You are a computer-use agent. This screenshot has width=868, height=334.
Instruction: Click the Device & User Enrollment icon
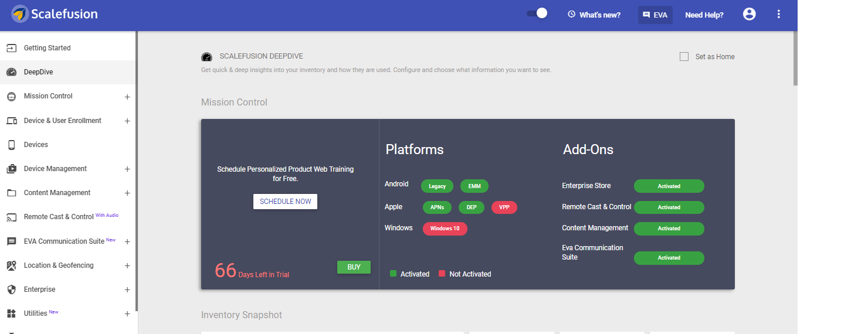pos(11,121)
